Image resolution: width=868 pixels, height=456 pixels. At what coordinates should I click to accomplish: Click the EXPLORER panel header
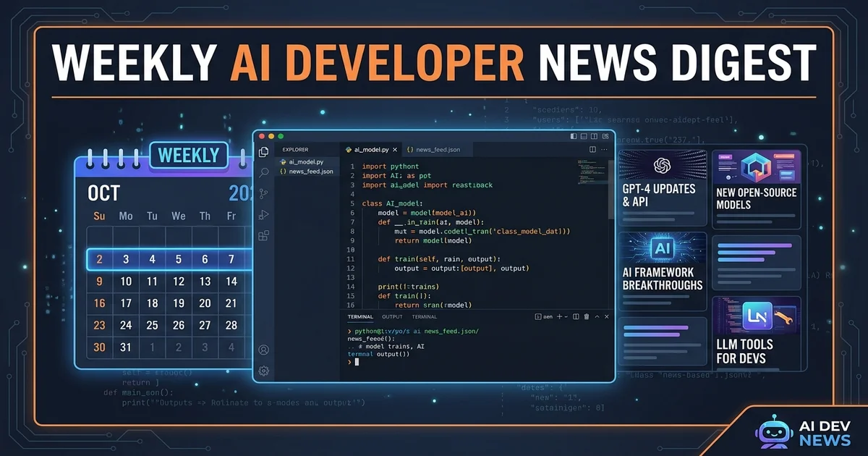point(295,150)
